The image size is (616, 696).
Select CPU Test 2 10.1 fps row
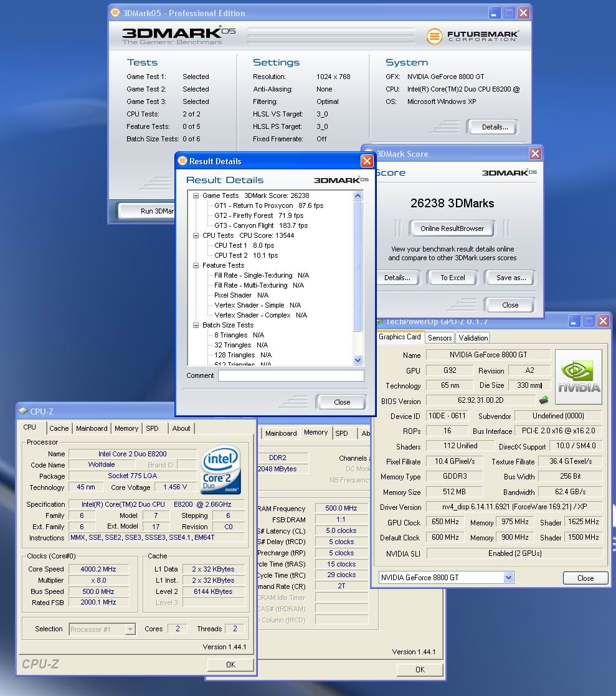(246, 256)
